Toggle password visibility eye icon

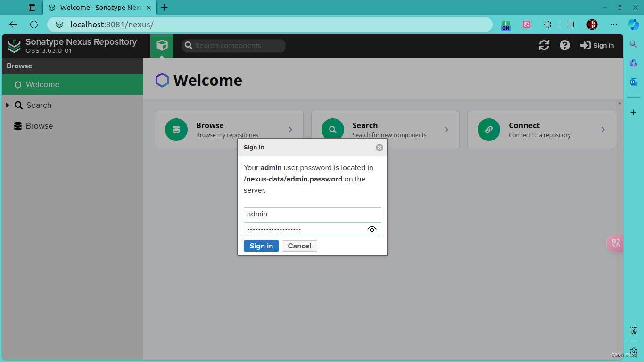372,229
